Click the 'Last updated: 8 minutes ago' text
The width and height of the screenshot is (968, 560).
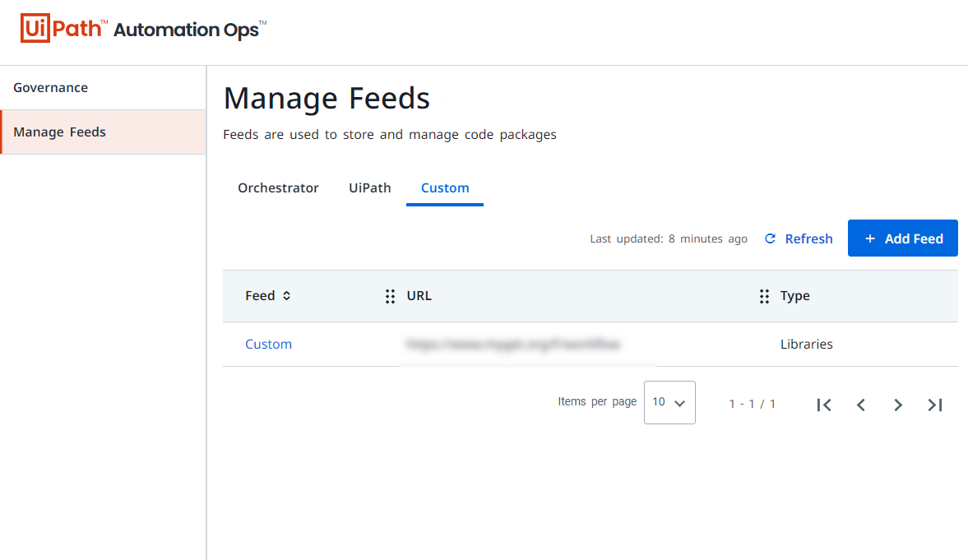click(669, 239)
